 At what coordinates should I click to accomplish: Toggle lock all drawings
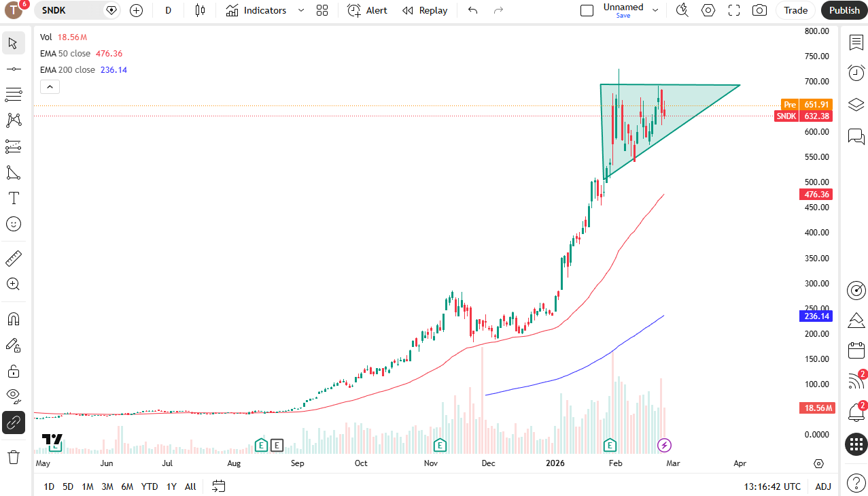click(13, 371)
